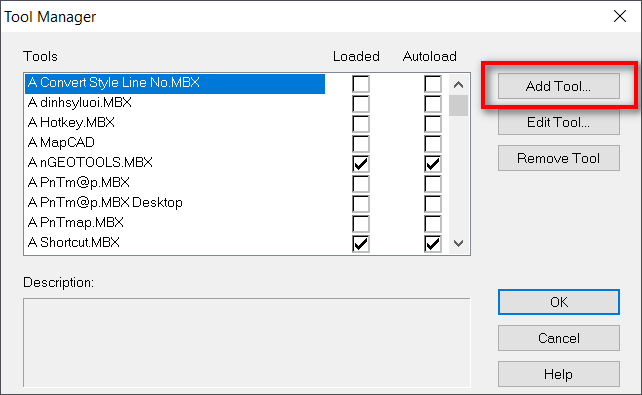The image size is (642, 395).
Task: Close the Tool Manager window
Action: click(x=620, y=16)
